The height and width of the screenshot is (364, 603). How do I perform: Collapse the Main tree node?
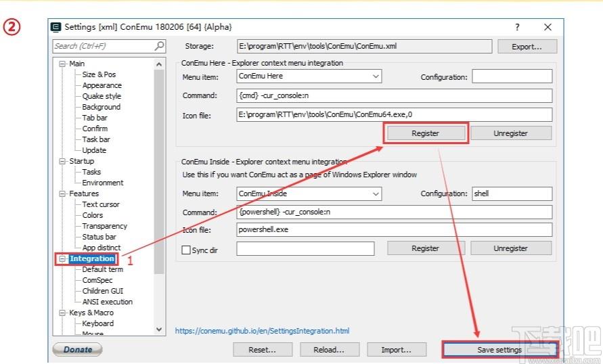click(62, 64)
